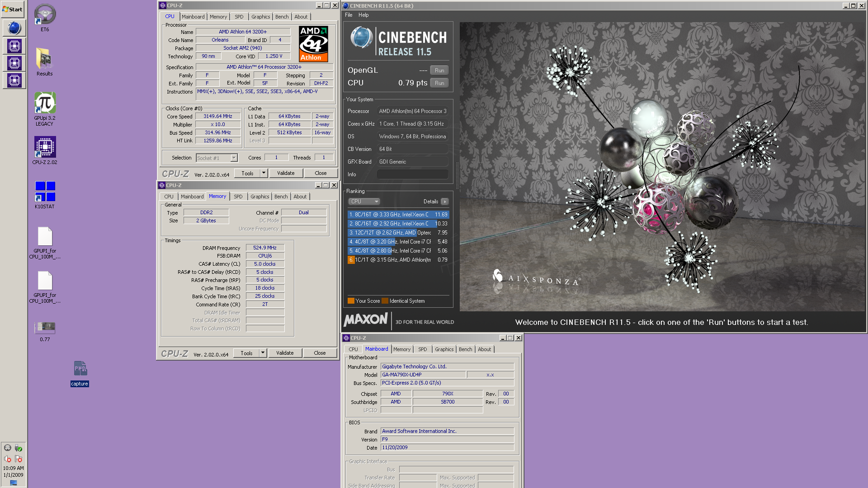Click the third CPU-Z taskbar icon
Image resolution: width=868 pixels, height=488 pixels.
pyautogui.click(x=14, y=80)
